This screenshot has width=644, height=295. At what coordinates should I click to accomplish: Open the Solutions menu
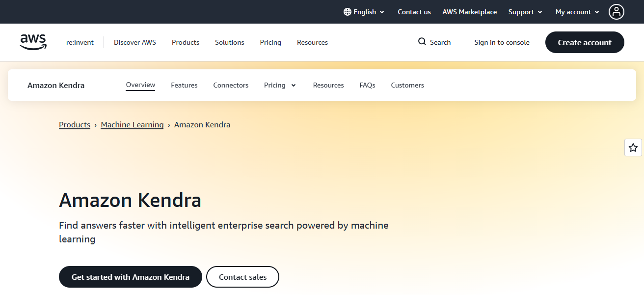click(x=229, y=42)
